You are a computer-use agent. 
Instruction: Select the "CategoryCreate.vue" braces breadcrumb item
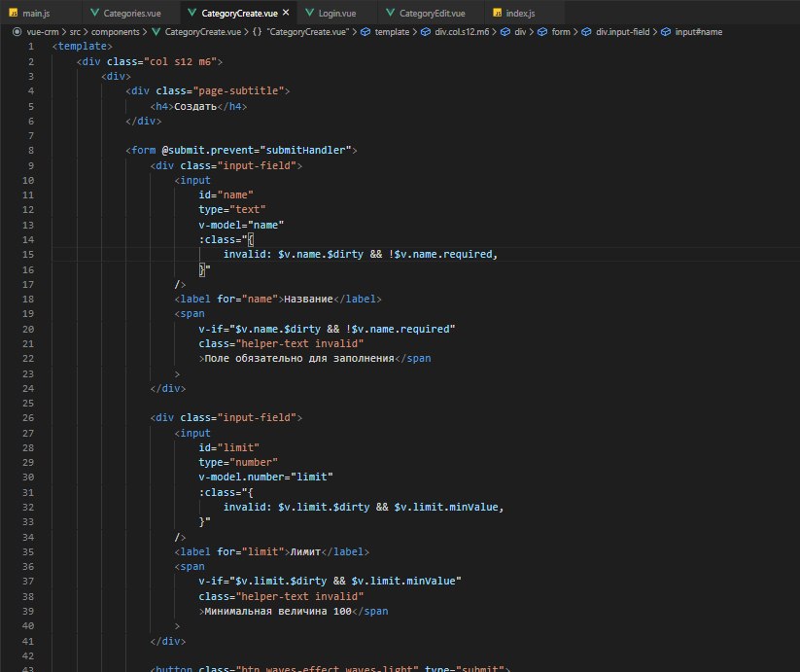(307, 32)
